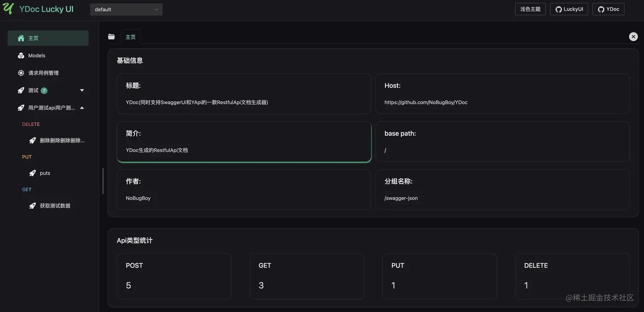Viewport: 644px width, 312px height.
Task: Click the 基础信息 section heading
Action: (x=130, y=60)
